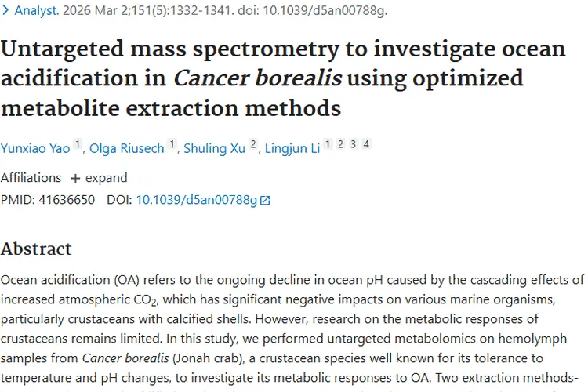The image size is (588, 392).
Task: Open the DOI link 10.1039/d5an00788g
Action: click(196, 200)
